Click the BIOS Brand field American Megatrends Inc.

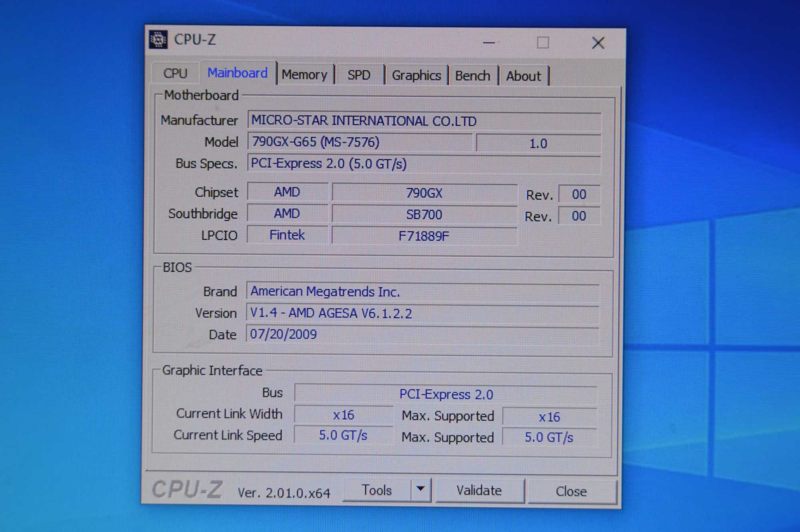coord(423,292)
